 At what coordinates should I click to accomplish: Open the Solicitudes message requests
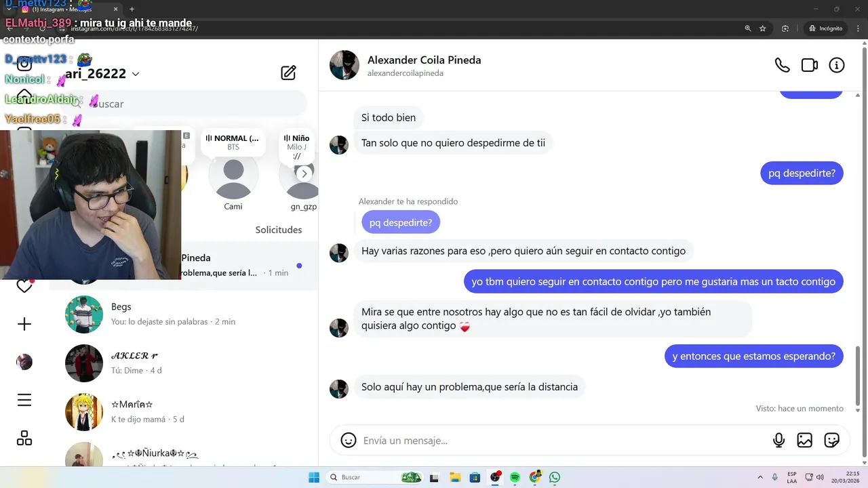[x=279, y=230]
